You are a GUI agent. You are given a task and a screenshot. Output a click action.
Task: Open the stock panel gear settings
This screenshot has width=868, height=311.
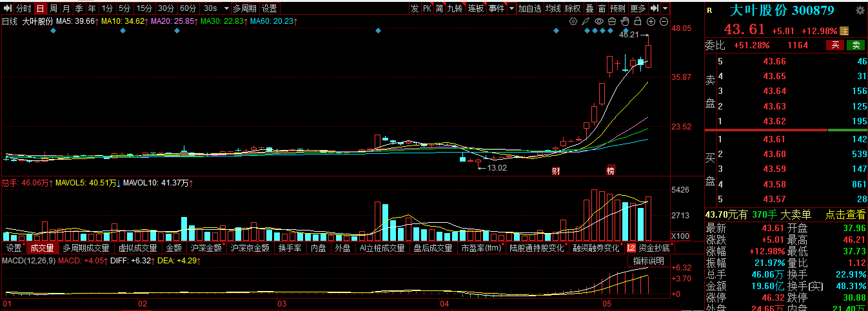point(860,10)
